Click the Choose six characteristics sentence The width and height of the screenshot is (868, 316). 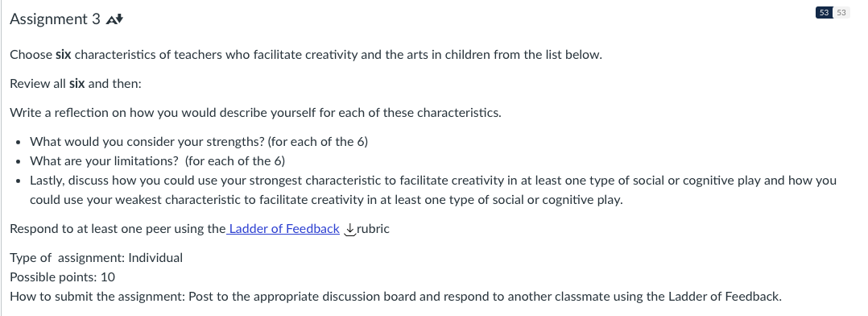(x=306, y=55)
